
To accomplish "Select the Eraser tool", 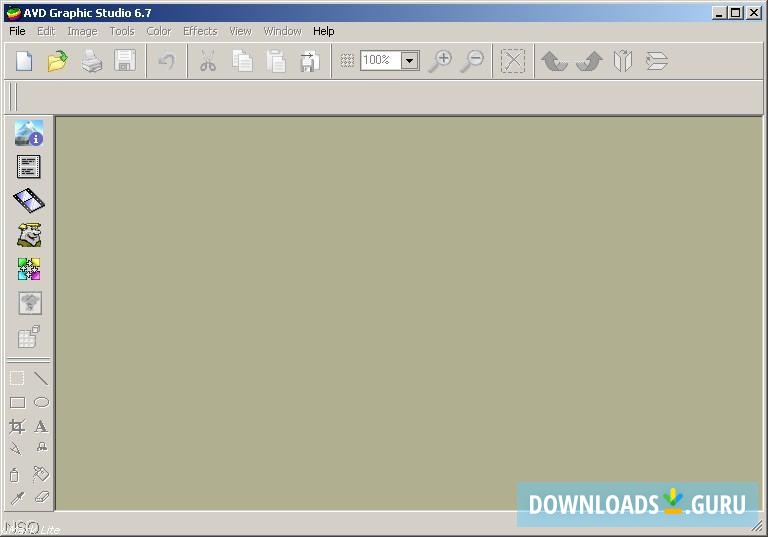I will pyautogui.click(x=42, y=497).
